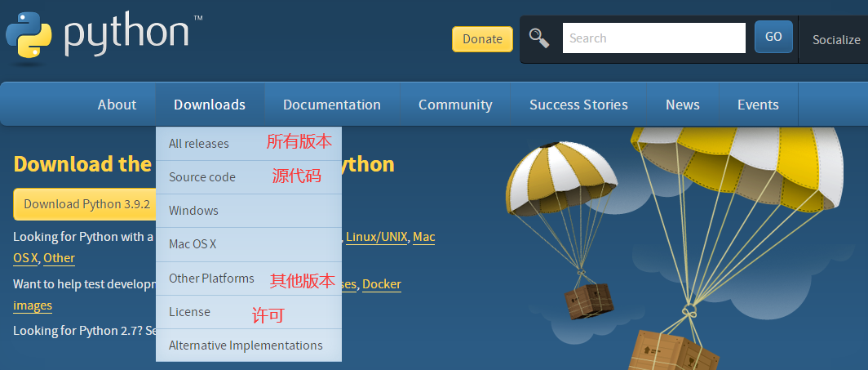
Task: Click the GO search button
Action: tap(773, 37)
